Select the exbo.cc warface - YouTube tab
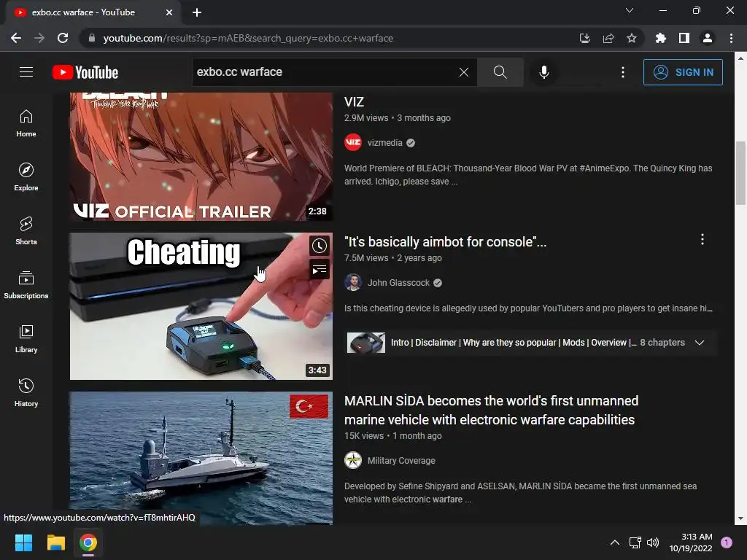 click(93, 12)
